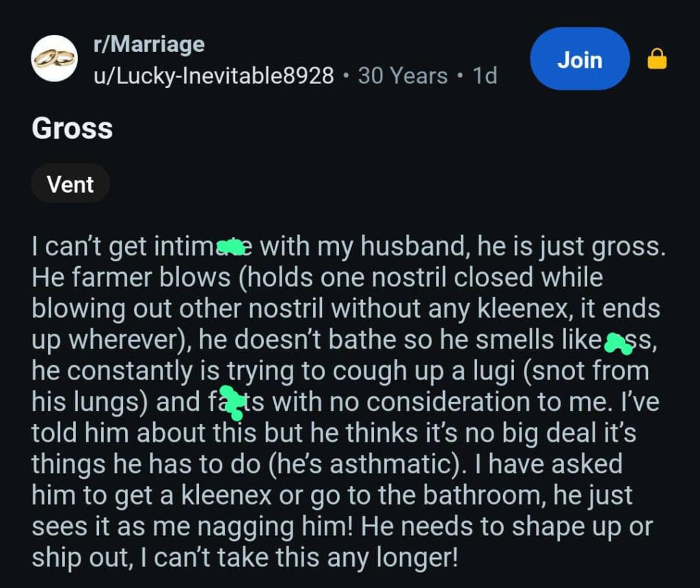Select the Vent post flair tag
Screen dimensions: 700x588
tap(70, 184)
